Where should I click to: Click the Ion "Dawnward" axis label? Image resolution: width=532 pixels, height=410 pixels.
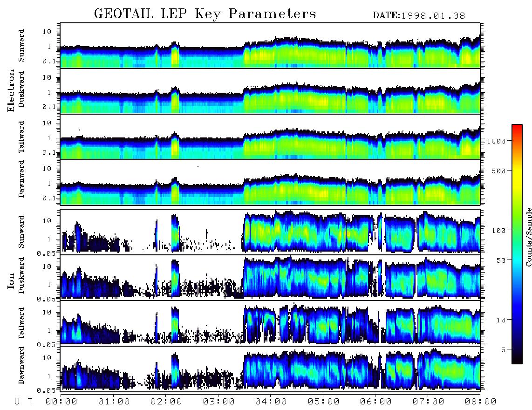pos(21,365)
